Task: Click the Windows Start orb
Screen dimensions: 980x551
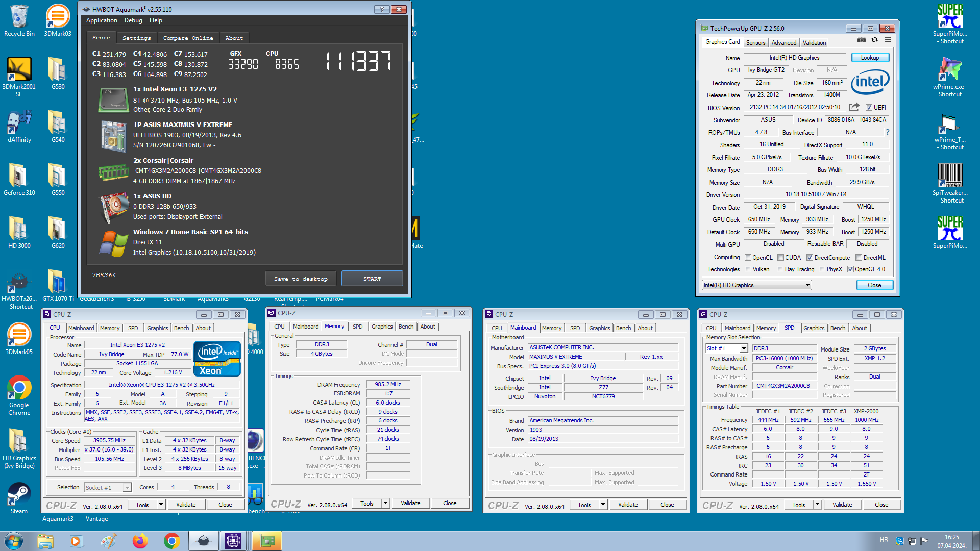Action: coord(14,541)
